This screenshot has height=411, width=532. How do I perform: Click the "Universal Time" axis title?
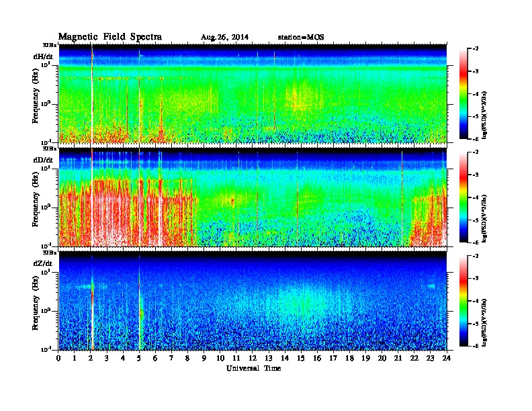(x=254, y=368)
